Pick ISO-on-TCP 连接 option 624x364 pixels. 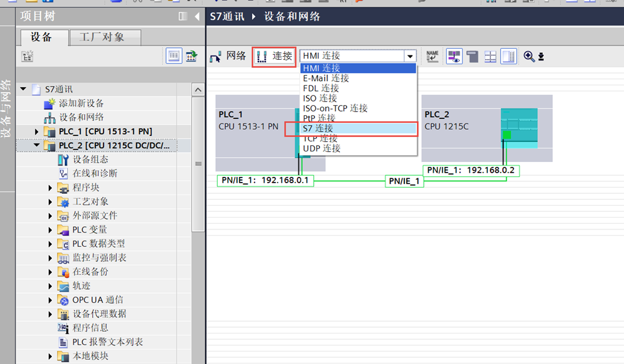pyautogui.click(x=335, y=108)
